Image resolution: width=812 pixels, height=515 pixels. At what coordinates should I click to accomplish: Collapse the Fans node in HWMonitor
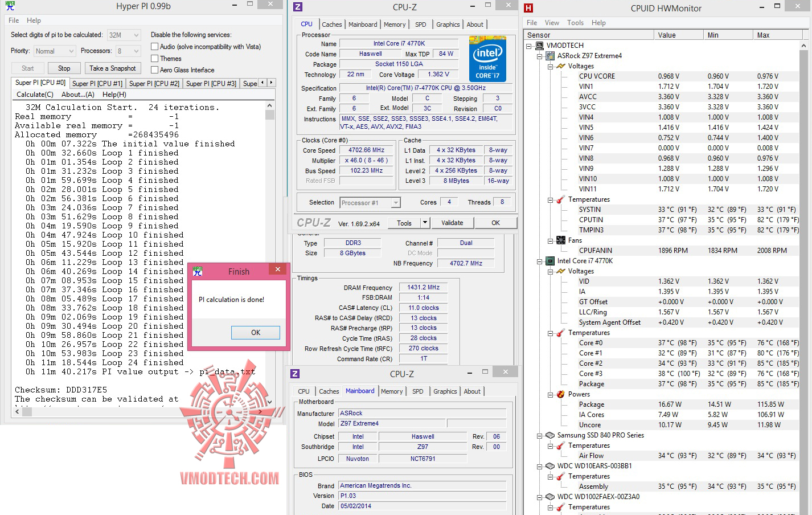[551, 240]
